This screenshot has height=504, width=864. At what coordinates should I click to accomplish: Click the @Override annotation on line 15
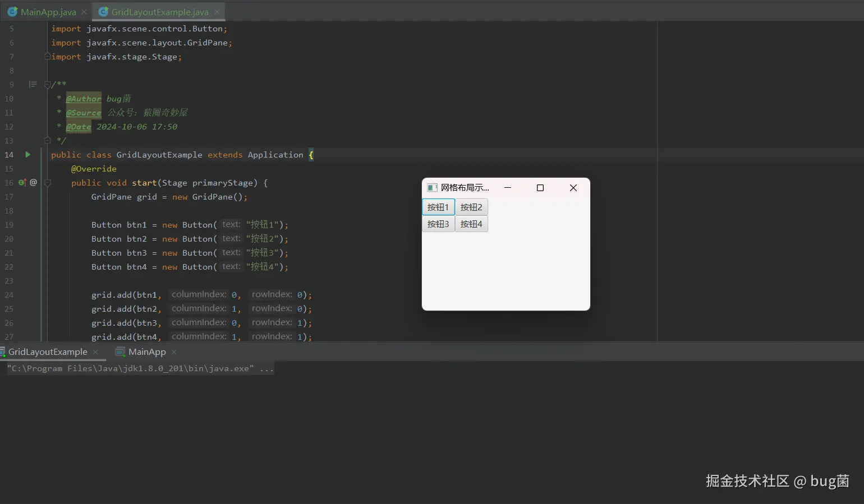click(94, 169)
